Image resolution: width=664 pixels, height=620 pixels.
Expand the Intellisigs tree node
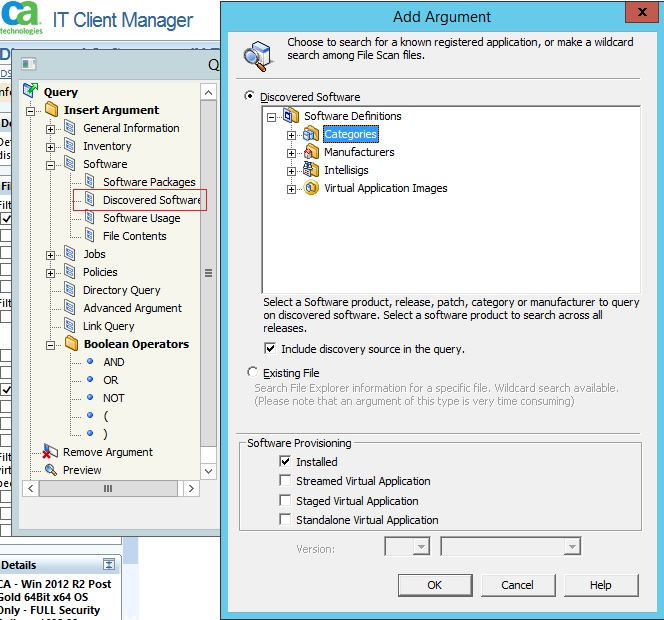291,172
